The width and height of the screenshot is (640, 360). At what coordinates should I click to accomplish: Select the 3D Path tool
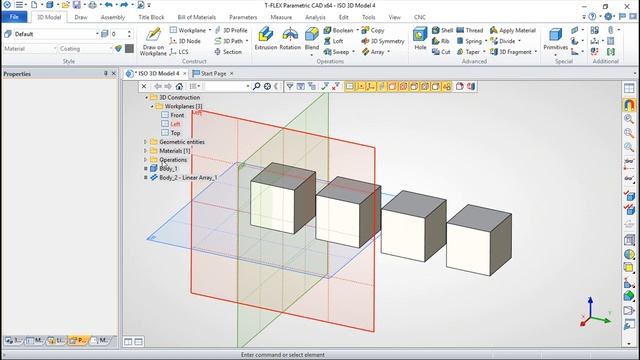pyautogui.click(x=229, y=41)
